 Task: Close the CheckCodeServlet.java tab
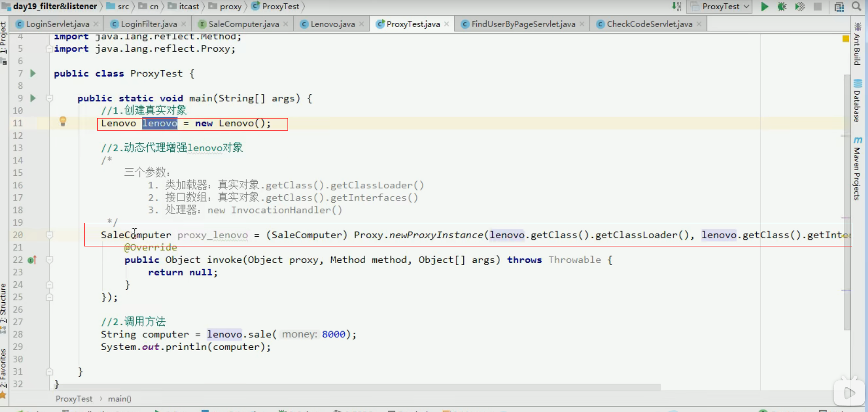[x=699, y=24]
